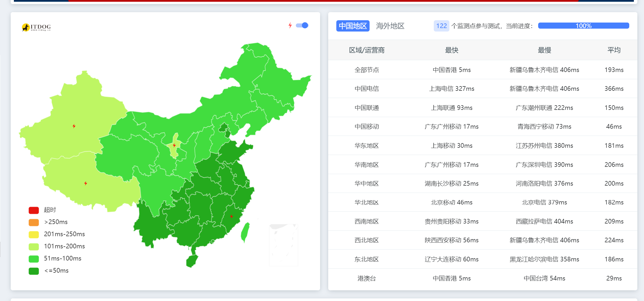This screenshot has width=644, height=301.
Task: Switch to the 海外地区 tab
Action: [x=390, y=26]
